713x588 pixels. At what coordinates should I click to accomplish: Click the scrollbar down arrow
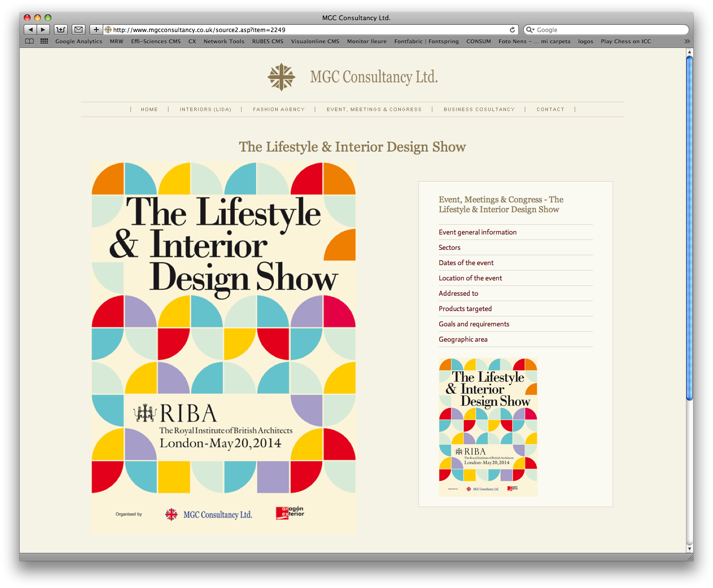coord(689,549)
